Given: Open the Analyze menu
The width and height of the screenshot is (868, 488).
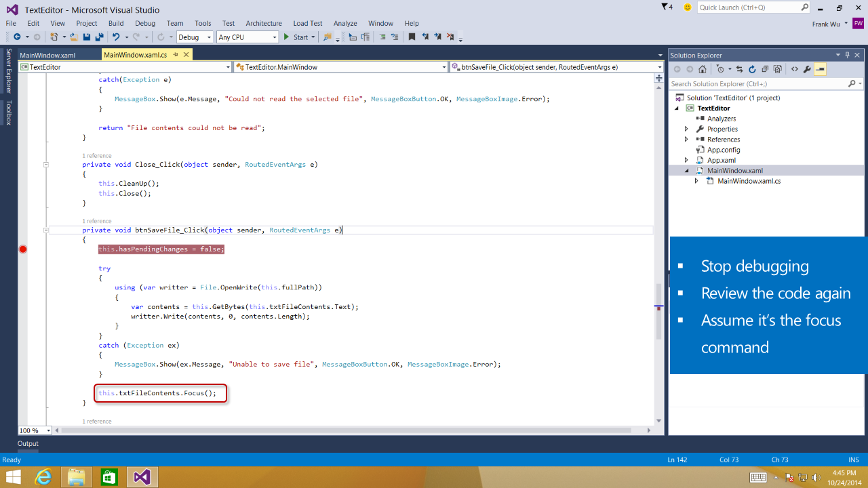Looking at the screenshot, I should click(x=345, y=23).
